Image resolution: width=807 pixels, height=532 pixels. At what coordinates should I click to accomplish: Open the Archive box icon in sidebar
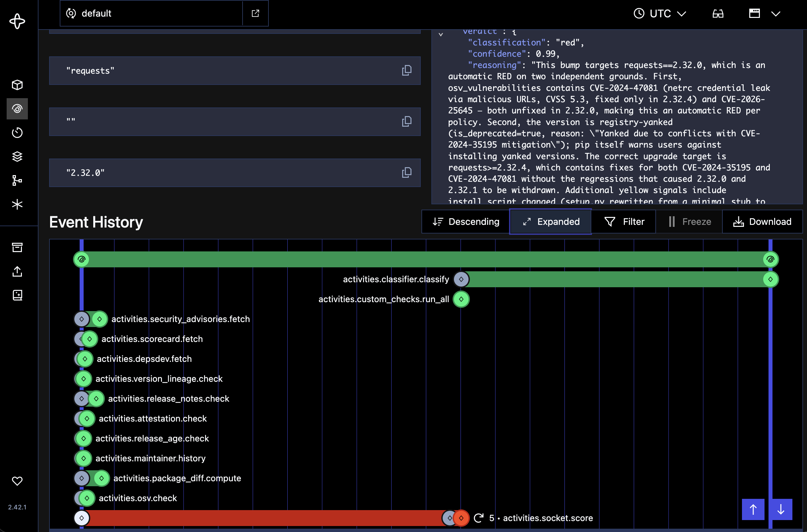[x=17, y=247]
